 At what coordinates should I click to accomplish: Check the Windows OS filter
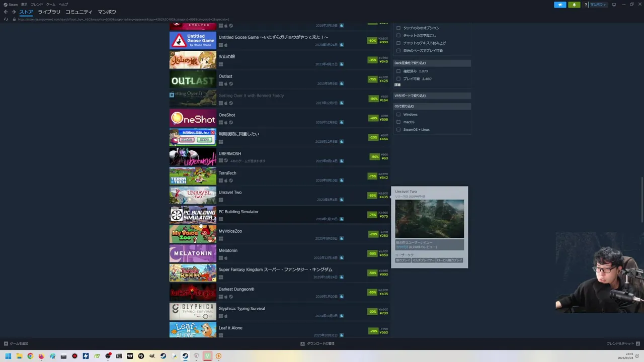click(x=398, y=115)
